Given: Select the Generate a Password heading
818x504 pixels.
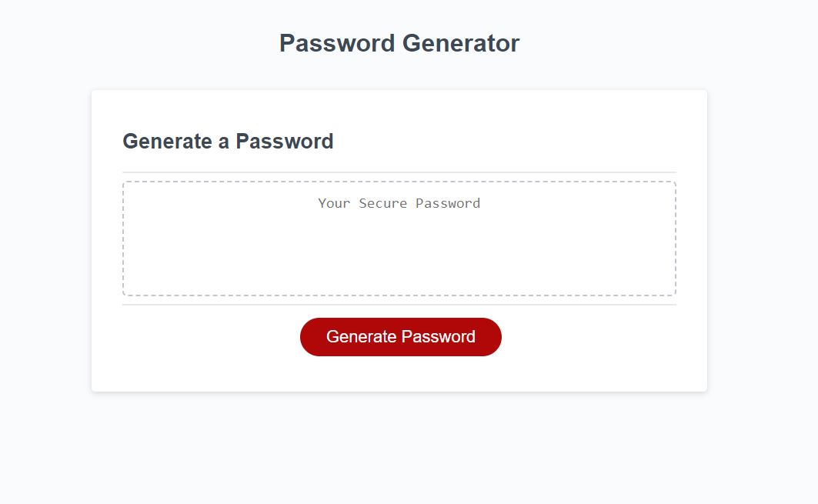Looking at the screenshot, I should tap(228, 141).
